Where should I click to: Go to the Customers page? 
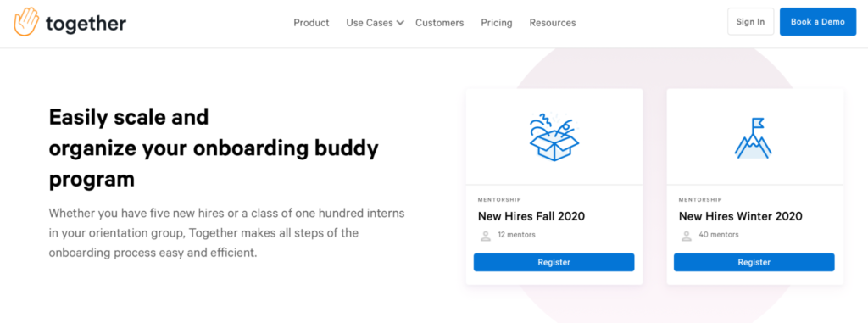pyautogui.click(x=440, y=23)
